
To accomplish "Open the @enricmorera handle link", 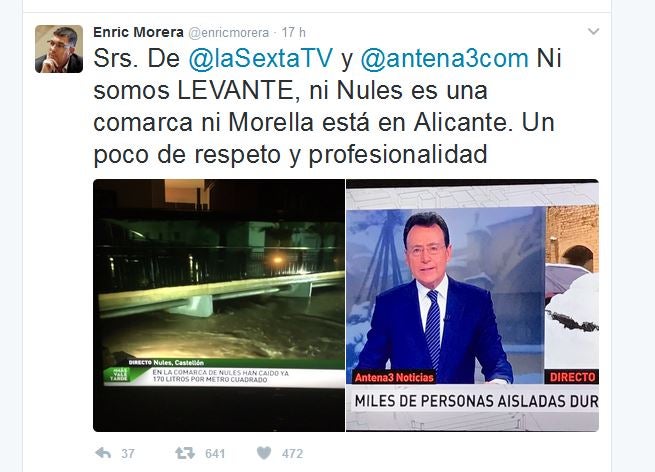I will pos(229,33).
